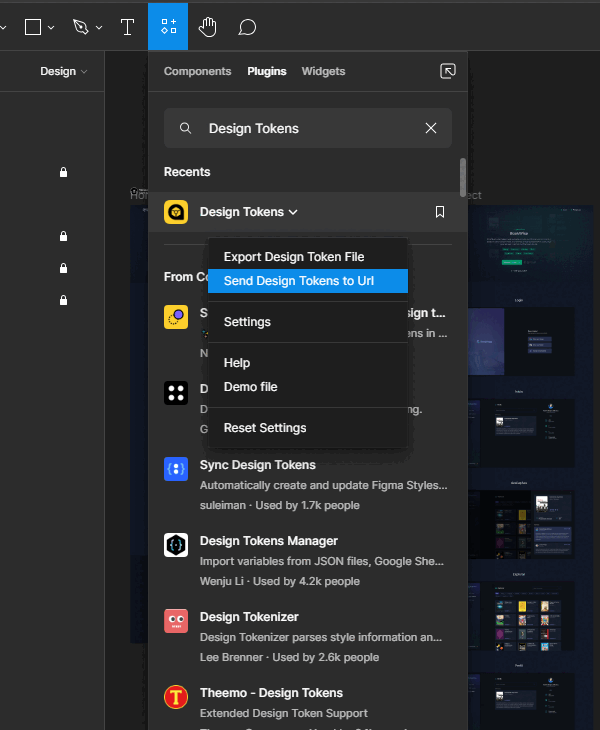Screen dimensions: 600x730
Task: Bookmark the Design Tokens plugin
Action: coord(440,212)
